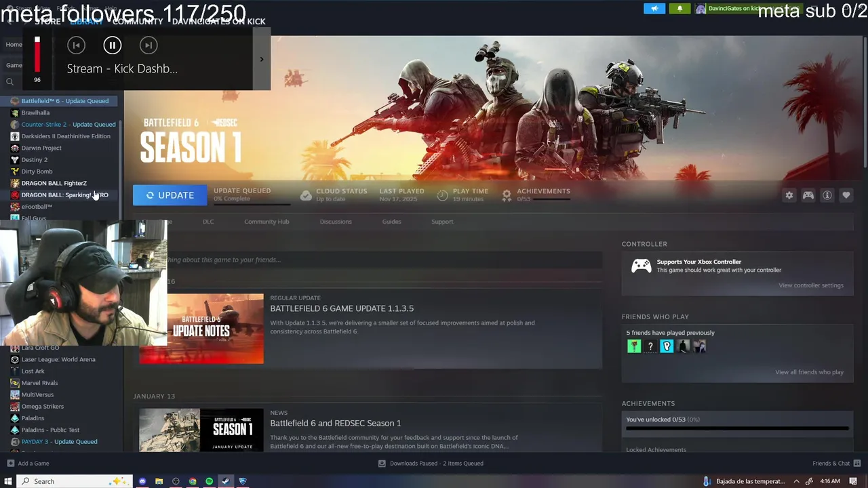The width and height of the screenshot is (868, 488).
Task: Go to the Support tab
Action: click(x=442, y=222)
